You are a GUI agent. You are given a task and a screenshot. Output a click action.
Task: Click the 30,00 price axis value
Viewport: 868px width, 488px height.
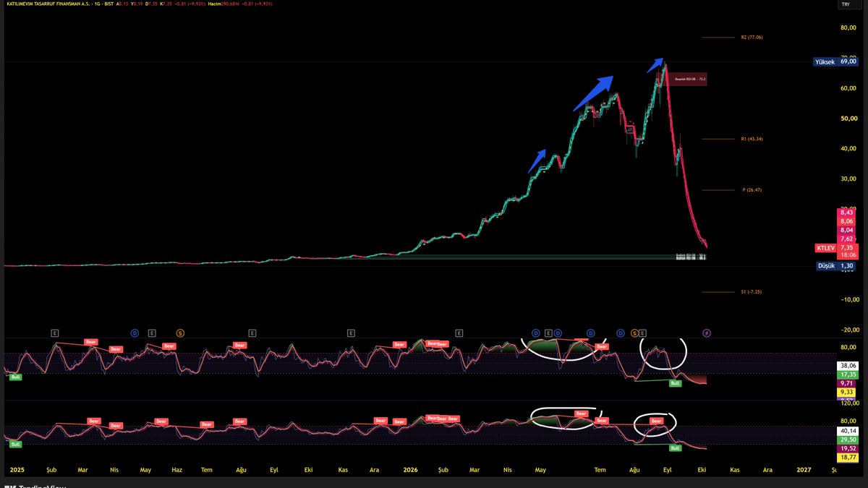(x=848, y=179)
